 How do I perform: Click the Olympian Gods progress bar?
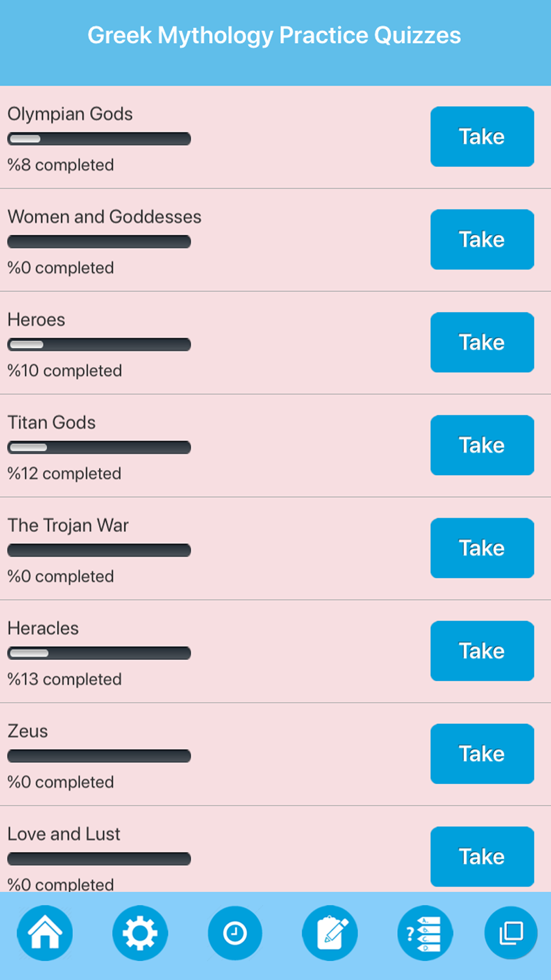pyautogui.click(x=99, y=139)
